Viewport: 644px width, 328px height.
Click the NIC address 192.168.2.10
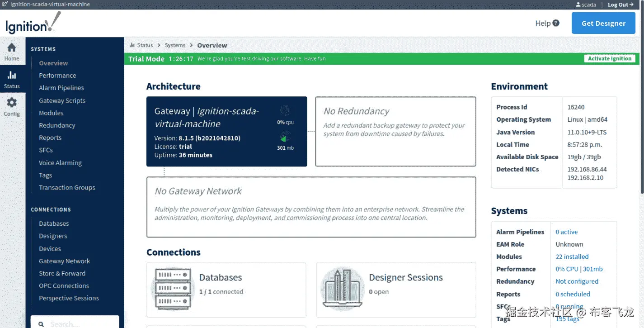pyautogui.click(x=585, y=178)
